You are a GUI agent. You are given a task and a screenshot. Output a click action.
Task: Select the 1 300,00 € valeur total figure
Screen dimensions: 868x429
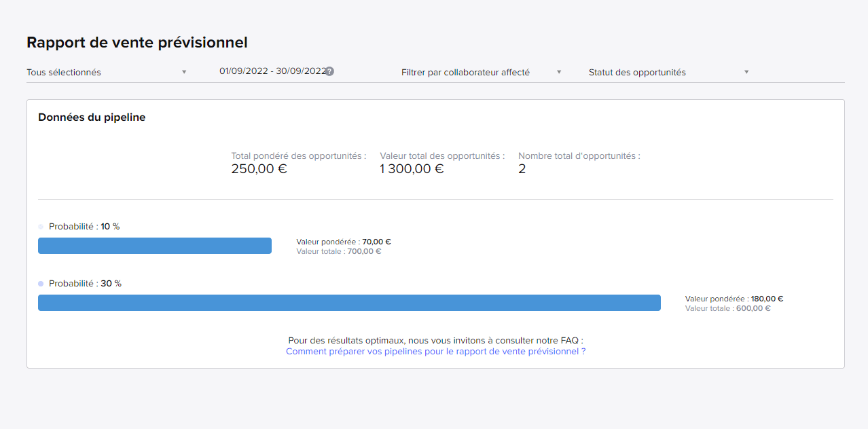[x=412, y=169]
